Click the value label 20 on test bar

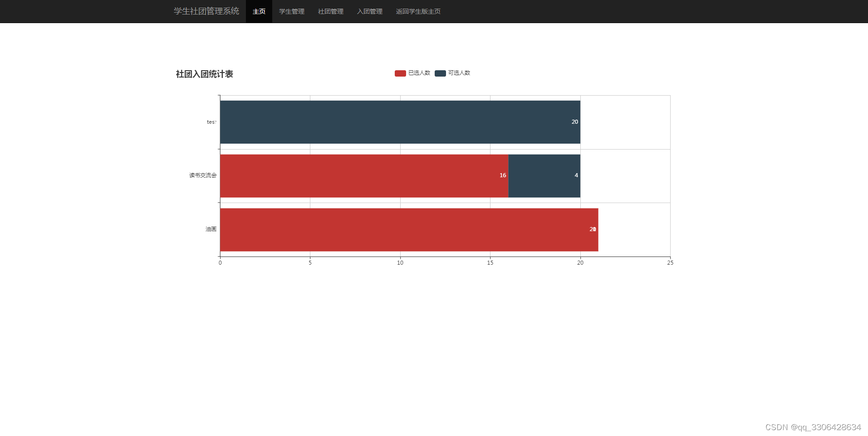coord(575,122)
